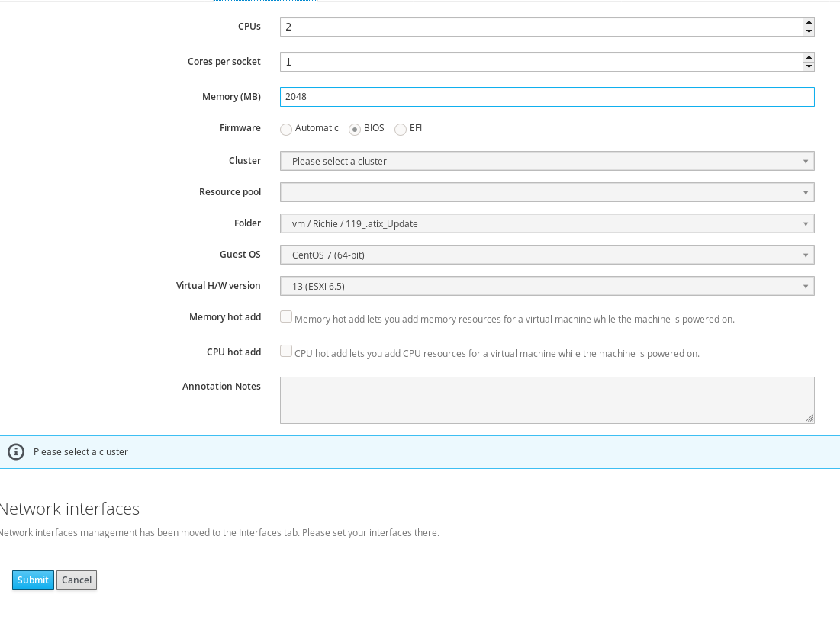This screenshot has width=840, height=623.
Task: Enable the CPU hot add checkbox
Action: [286, 351]
